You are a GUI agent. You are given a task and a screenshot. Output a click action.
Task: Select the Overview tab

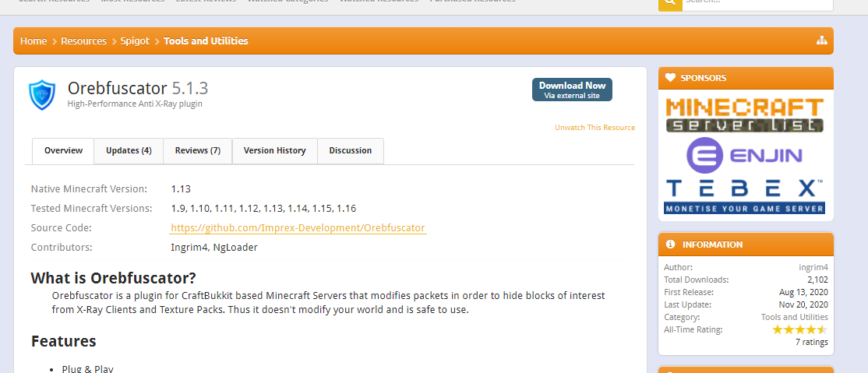64,150
